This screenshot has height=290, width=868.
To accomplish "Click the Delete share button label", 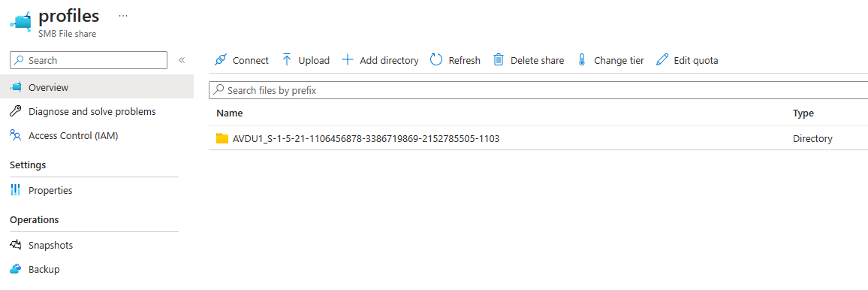I will pyautogui.click(x=537, y=60).
